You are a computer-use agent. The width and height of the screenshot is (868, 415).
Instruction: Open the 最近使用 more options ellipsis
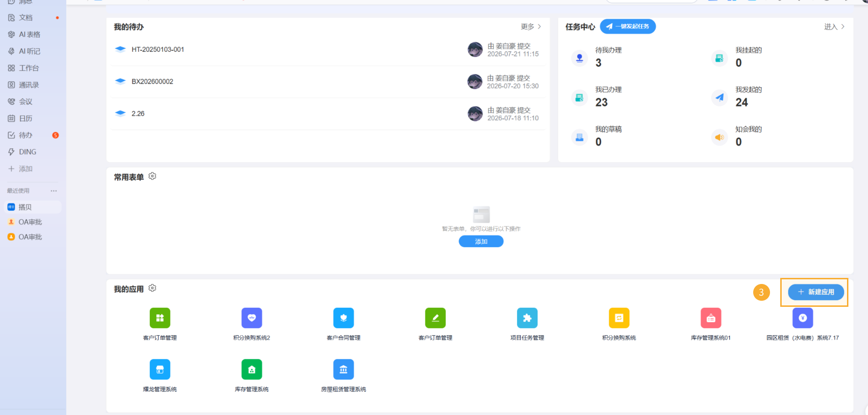pos(54,191)
